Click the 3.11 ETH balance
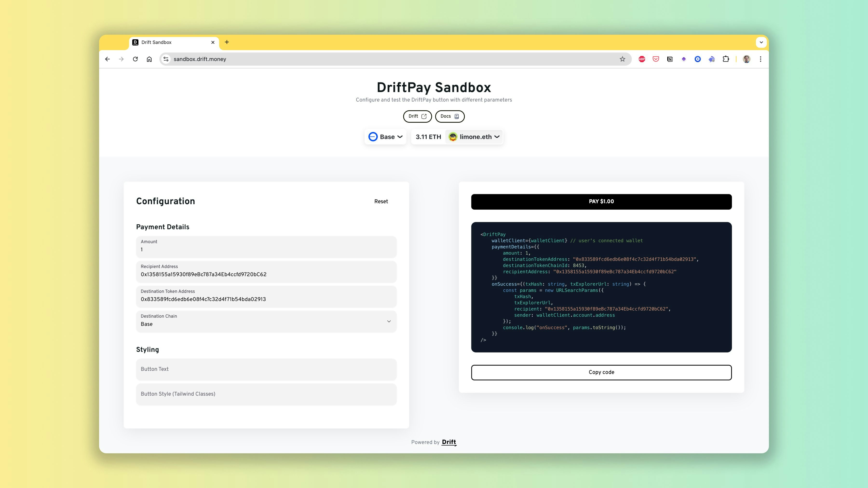Image resolution: width=868 pixels, height=488 pixels. point(428,137)
